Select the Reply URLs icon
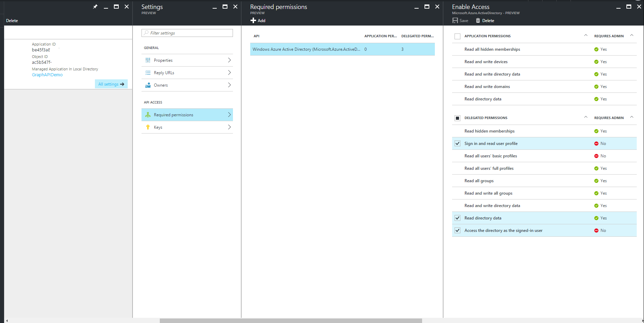Screen dimensions: 644x323 pos(148,72)
